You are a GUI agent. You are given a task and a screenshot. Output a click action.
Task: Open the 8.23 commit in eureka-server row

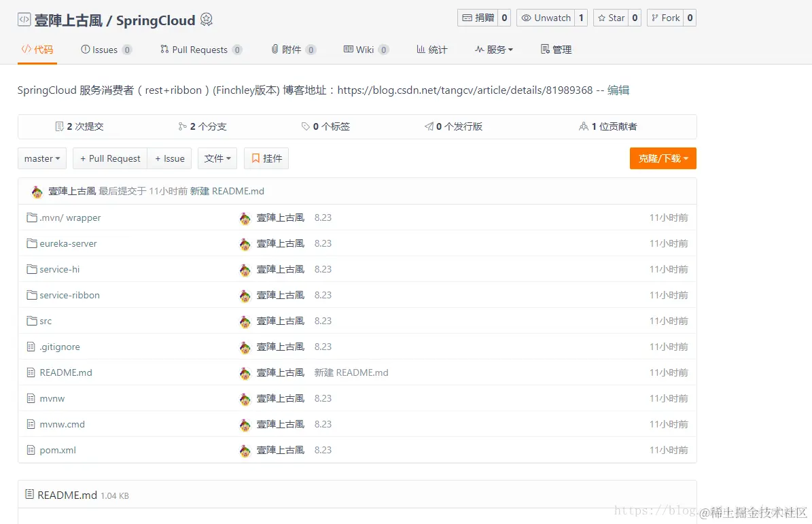pos(323,243)
